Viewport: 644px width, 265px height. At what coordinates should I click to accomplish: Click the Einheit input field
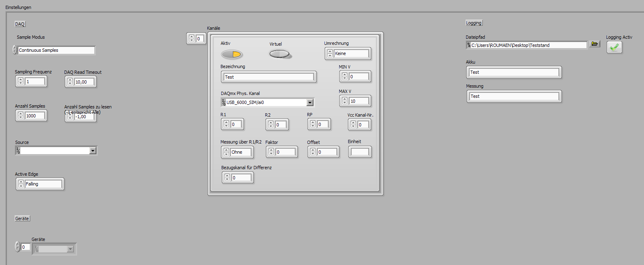point(360,152)
